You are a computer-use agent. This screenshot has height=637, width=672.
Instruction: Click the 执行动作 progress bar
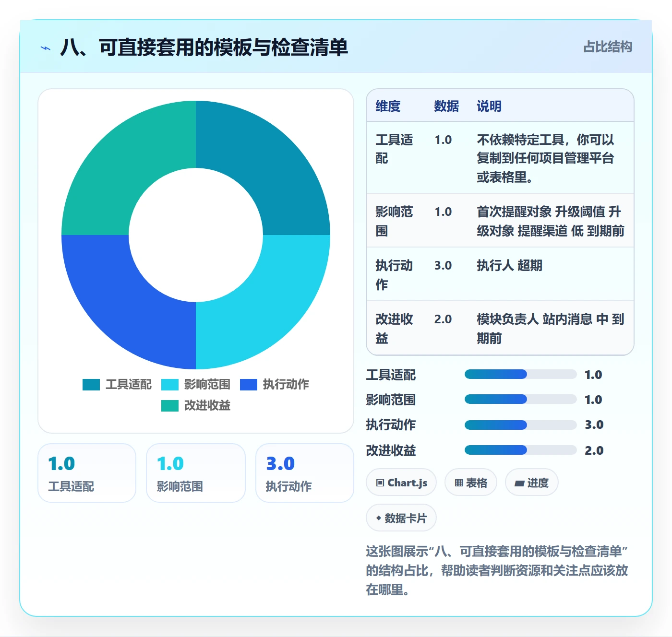pyautogui.click(x=521, y=425)
